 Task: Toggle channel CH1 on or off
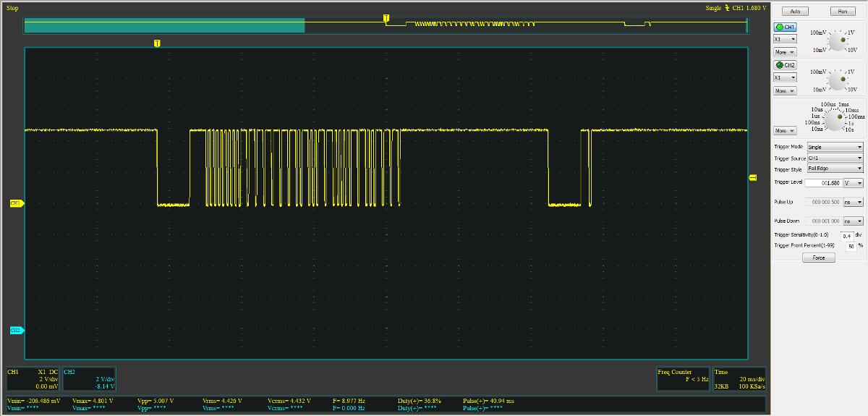point(785,27)
